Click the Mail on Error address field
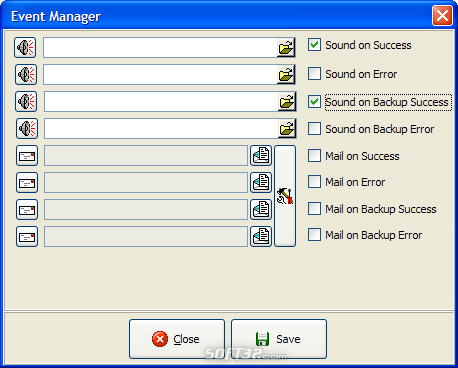458x368 pixels. (146, 183)
